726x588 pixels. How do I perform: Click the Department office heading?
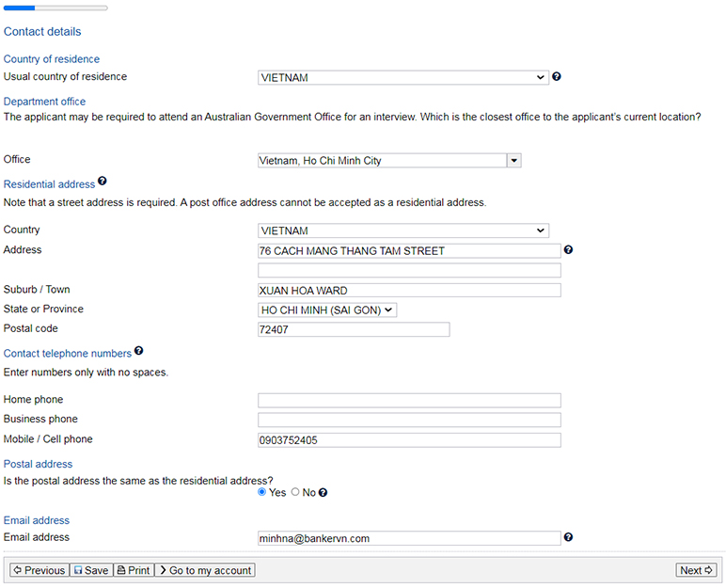[44, 101]
